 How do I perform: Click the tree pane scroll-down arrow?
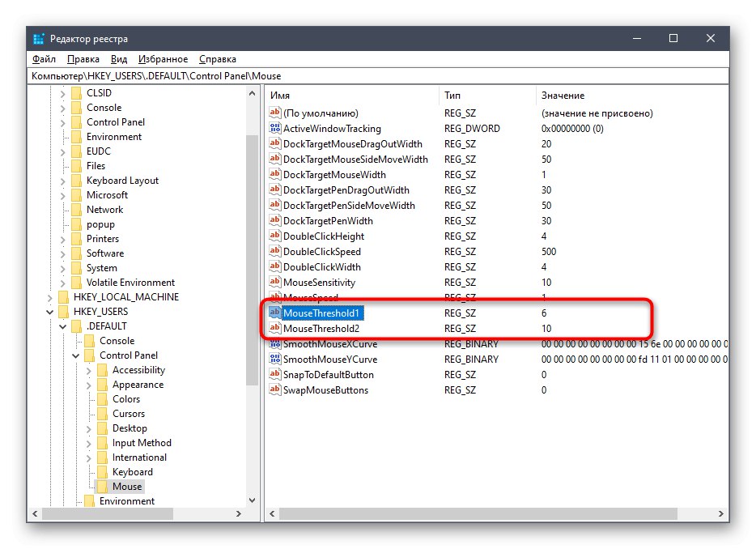click(253, 500)
